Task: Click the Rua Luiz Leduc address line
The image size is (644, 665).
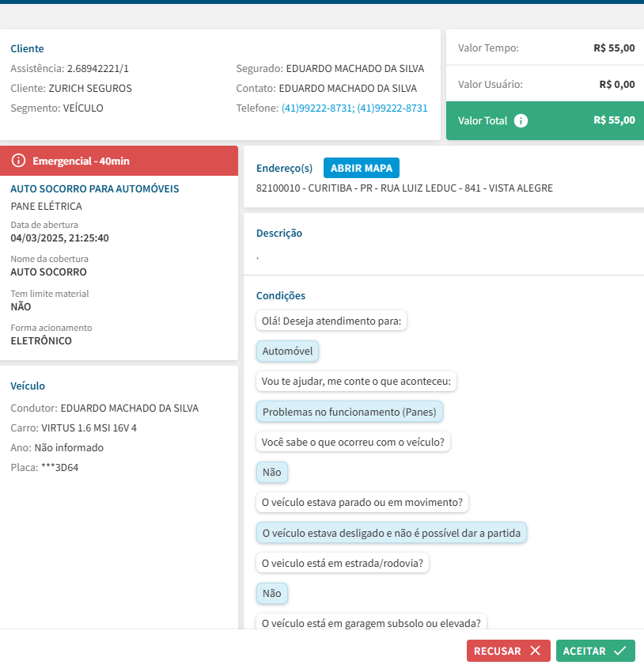Action: [x=404, y=188]
